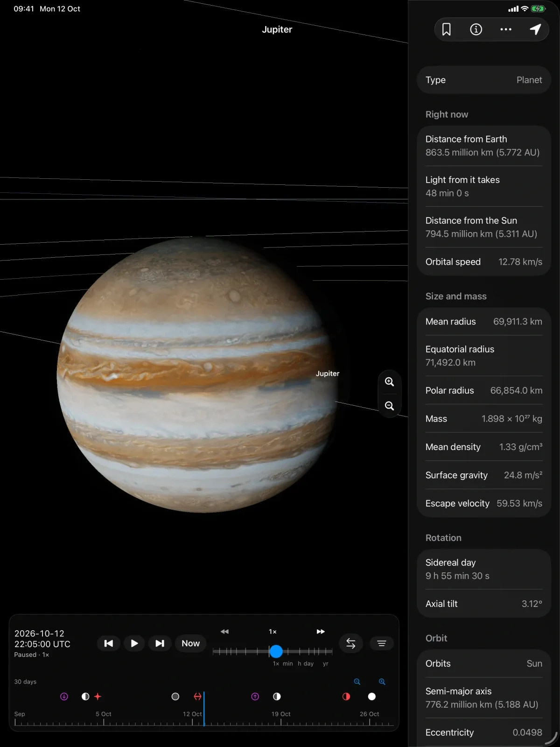Image resolution: width=560 pixels, height=747 pixels.
Task: Bookmark Jupiter using the bookmark icon
Action: tap(447, 29)
